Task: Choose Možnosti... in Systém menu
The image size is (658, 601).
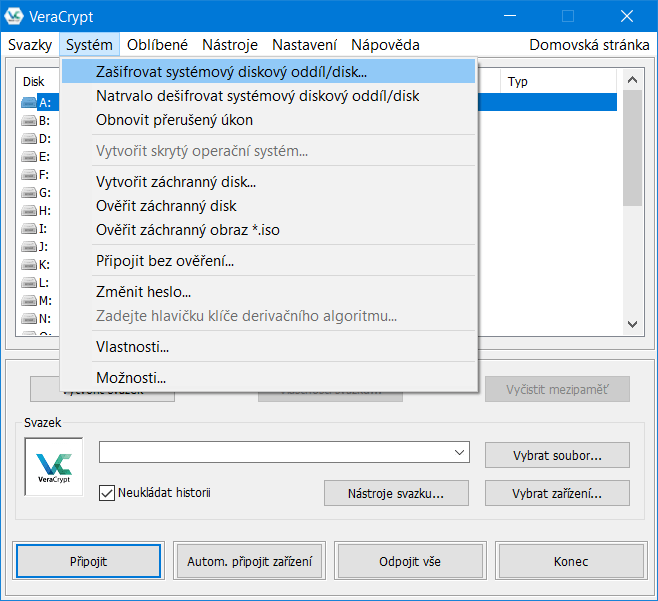Action: point(269,378)
